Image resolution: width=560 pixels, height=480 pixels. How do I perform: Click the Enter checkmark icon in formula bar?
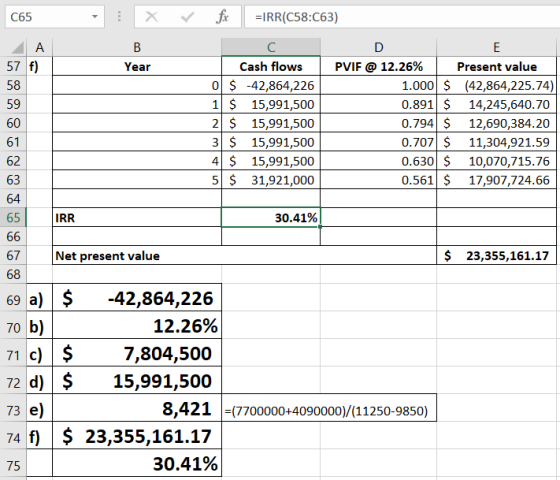coord(187,16)
